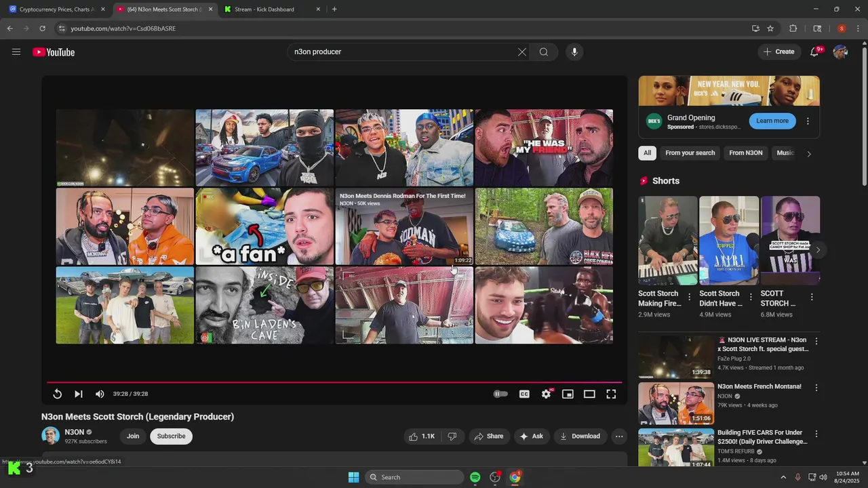The image size is (868, 488).
Task: Select the From N3ON chip
Action: tap(745, 153)
